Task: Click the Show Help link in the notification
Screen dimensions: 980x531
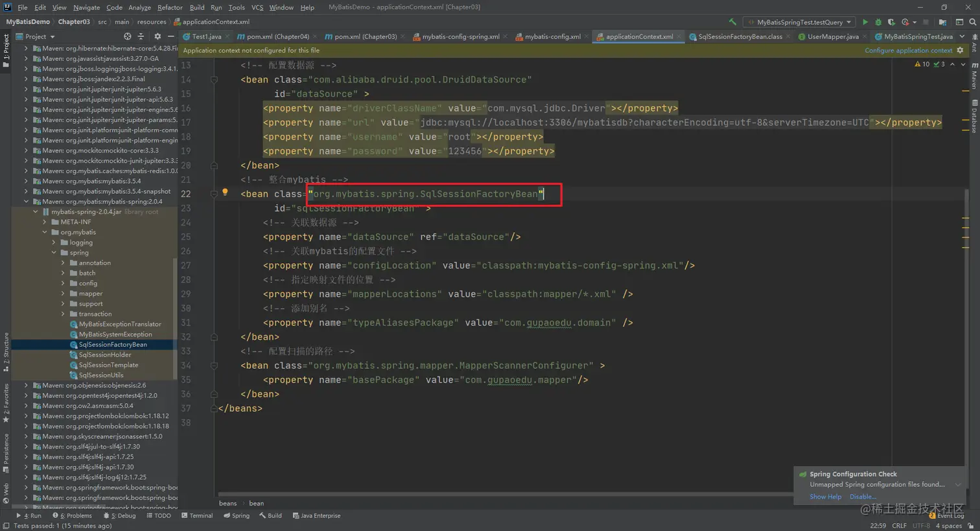Action: [x=825, y=497]
